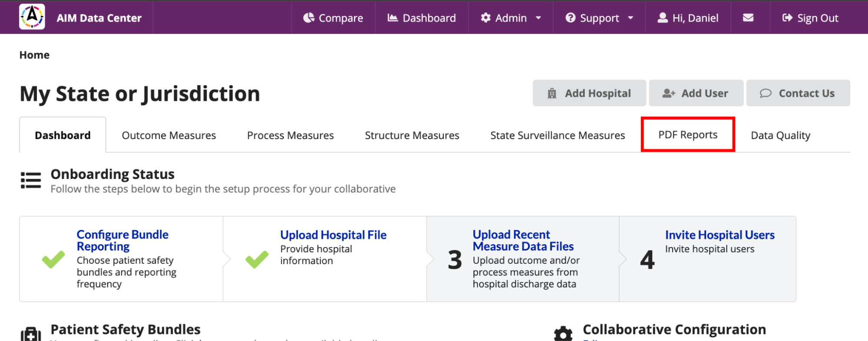Switch to the Structure Measures tab
The width and height of the screenshot is (868, 341).
[x=412, y=135]
